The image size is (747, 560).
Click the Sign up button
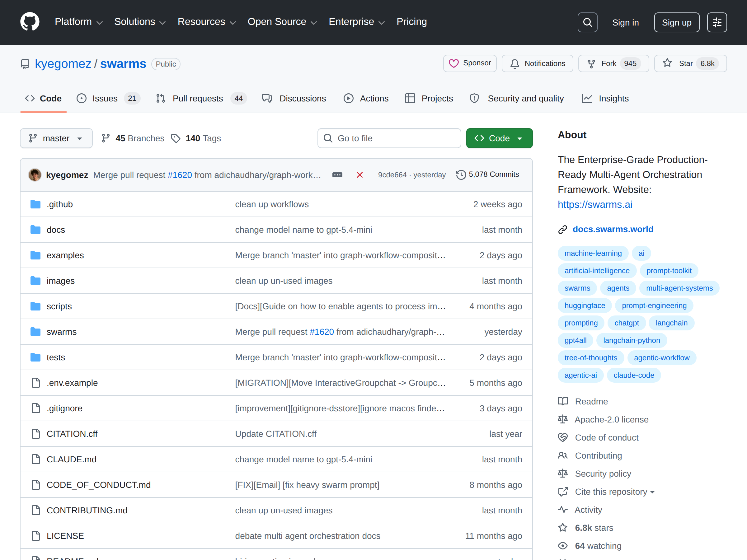(676, 22)
